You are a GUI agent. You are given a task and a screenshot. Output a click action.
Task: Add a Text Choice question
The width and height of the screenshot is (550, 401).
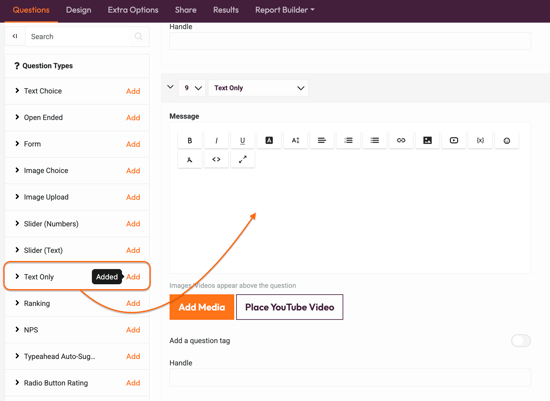[133, 91]
